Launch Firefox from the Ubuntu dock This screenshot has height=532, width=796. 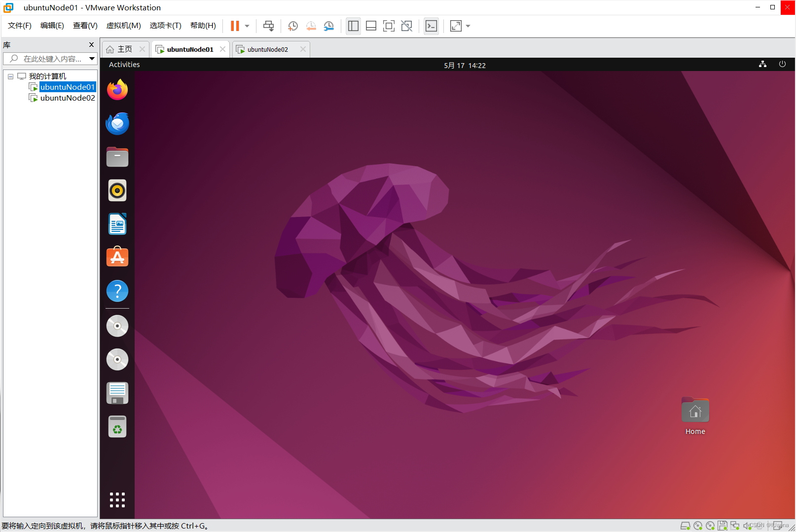pyautogui.click(x=117, y=90)
